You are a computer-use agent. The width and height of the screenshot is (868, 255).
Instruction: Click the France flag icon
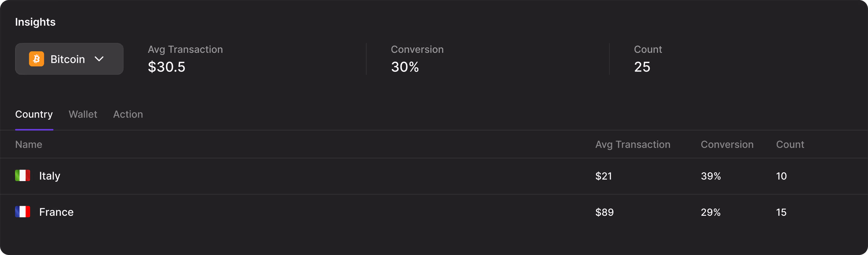pos(23,212)
